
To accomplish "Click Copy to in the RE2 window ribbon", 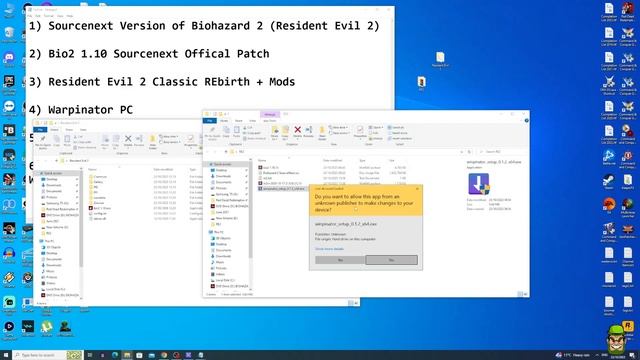I will [x=285, y=132].
